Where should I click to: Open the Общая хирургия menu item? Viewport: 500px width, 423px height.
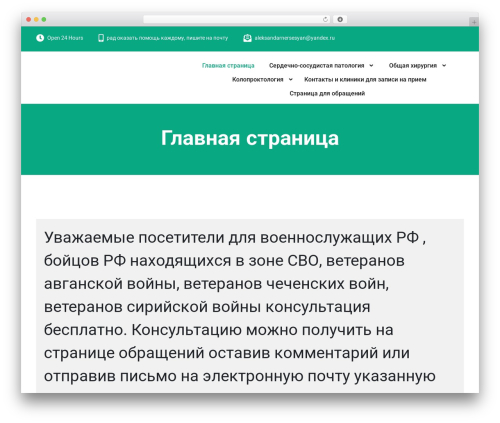pos(413,66)
